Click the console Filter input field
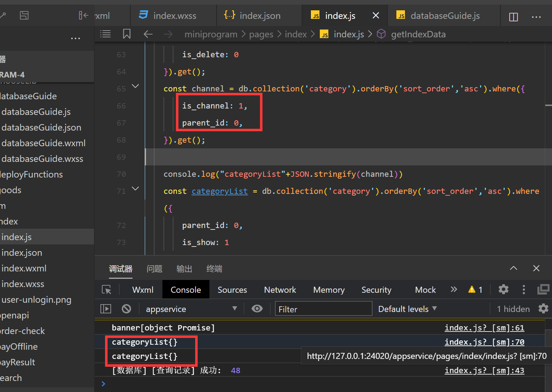The height and width of the screenshot is (392, 552). pos(323,309)
